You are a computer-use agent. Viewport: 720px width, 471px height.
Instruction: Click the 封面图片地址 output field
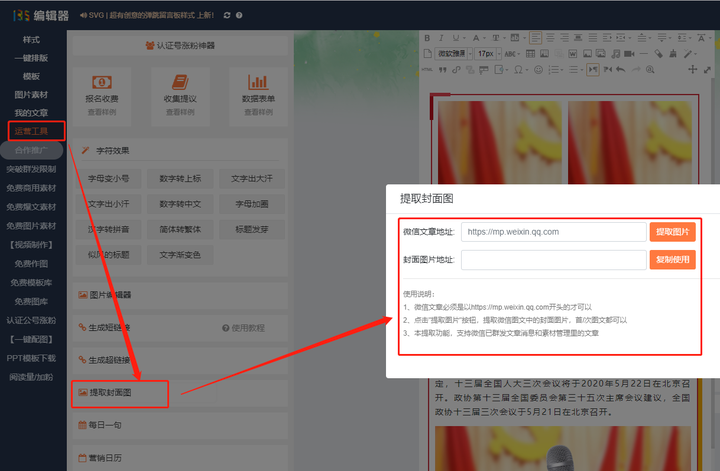point(554,260)
